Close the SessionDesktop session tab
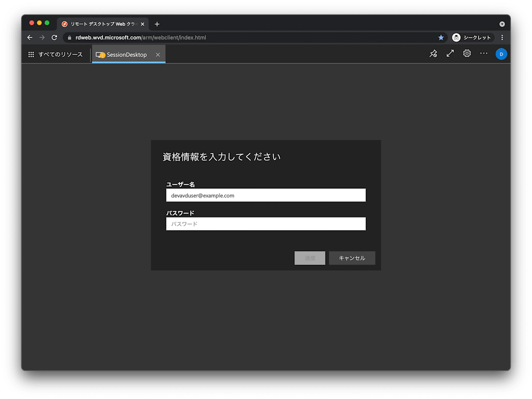Screen dimensions: 532x399 tap(158, 55)
